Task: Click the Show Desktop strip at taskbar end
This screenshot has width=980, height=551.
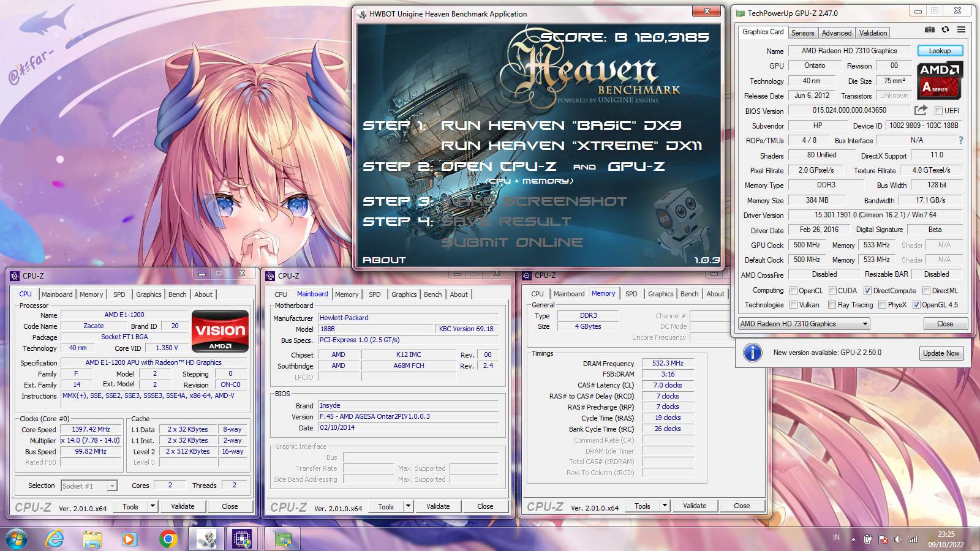Action: pyautogui.click(x=975, y=539)
